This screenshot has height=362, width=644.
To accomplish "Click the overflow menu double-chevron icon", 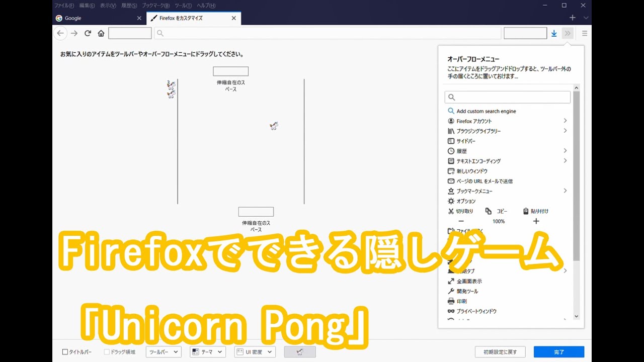I will [x=568, y=33].
